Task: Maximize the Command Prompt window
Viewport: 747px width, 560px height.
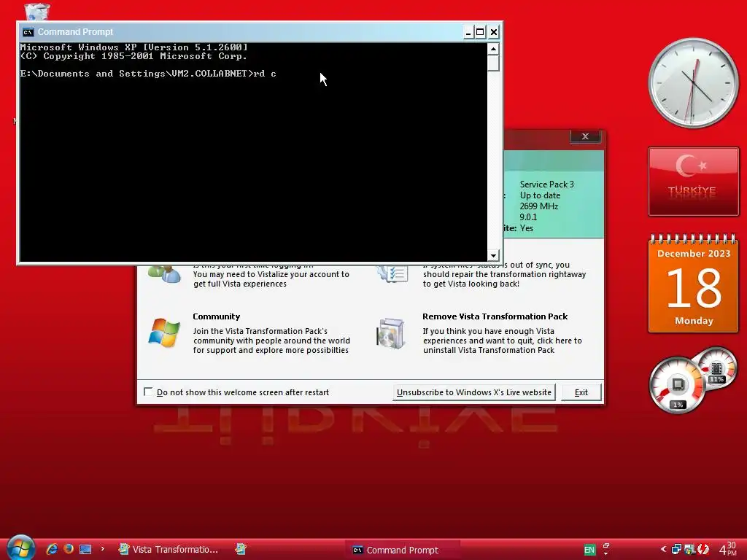Action: 480,32
